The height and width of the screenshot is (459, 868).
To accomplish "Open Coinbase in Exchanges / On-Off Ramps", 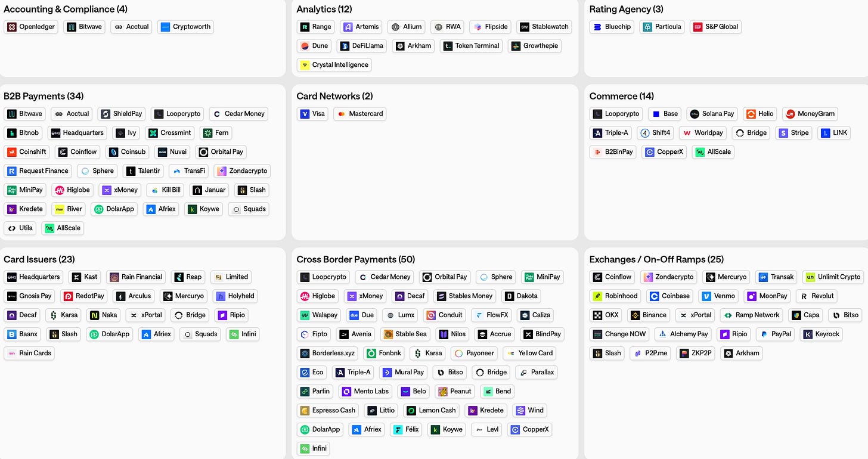I will tap(669, 296).
